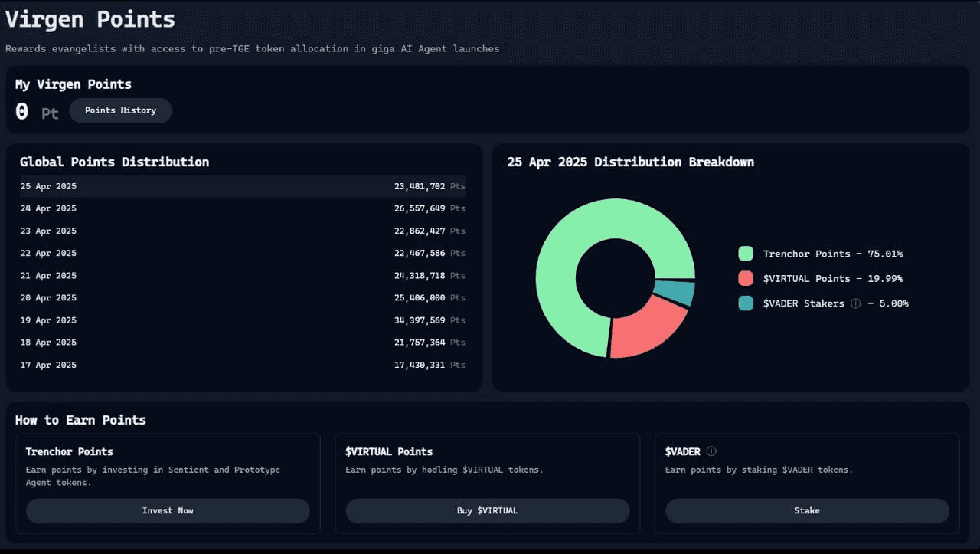Viewport: 980px width, 554px height.
Task: Select the 24 Apr 2025 distribution row
Action: (x=243, y=208)
